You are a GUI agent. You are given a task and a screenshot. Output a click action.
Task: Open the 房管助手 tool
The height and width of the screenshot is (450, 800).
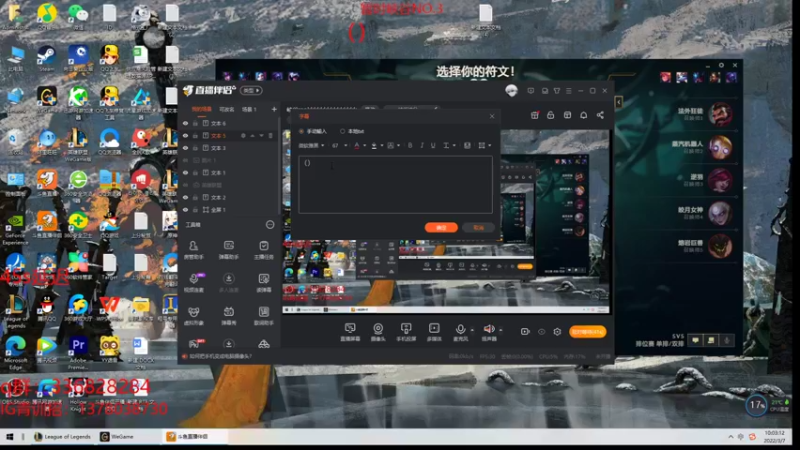coord(193,249)
